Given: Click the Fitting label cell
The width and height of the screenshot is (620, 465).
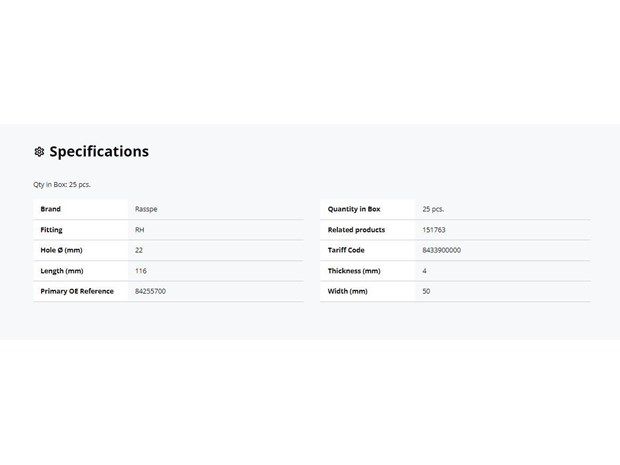Looking at the screenshot, I should click(81, 230).
